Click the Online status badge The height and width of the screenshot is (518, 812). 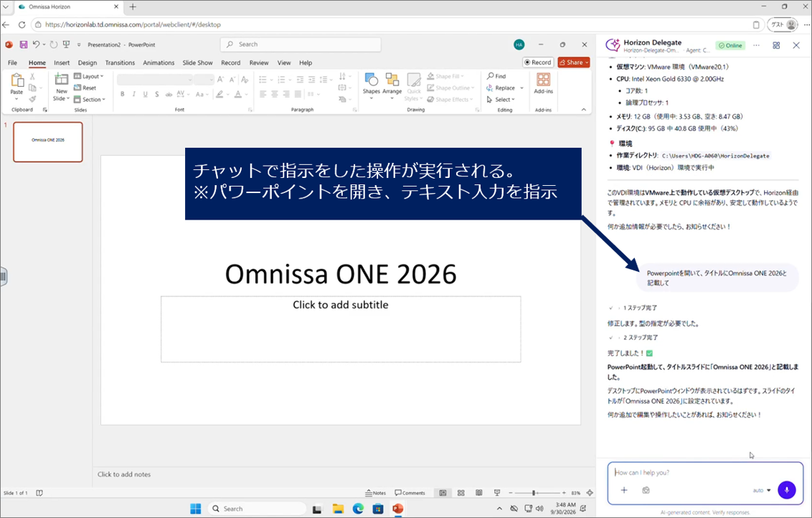point(730,46)
